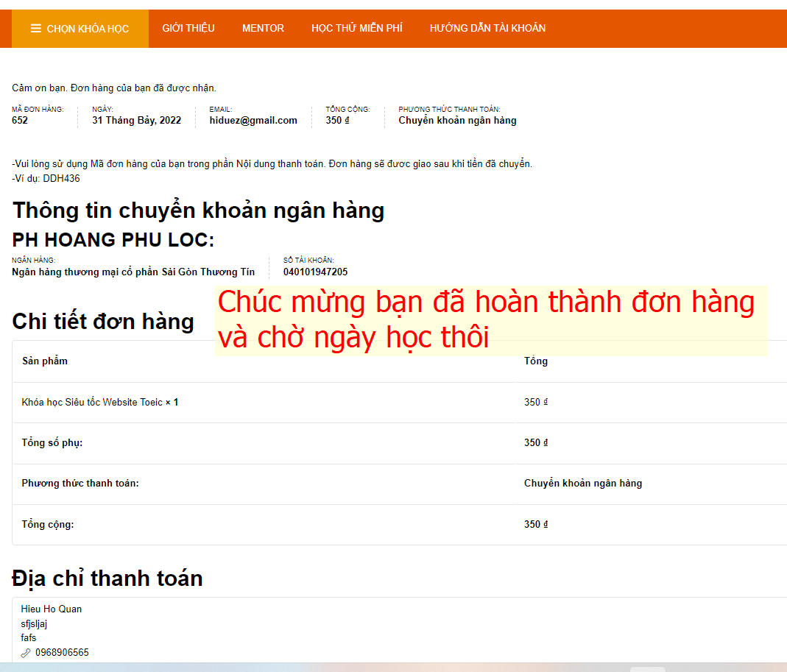
Task: Click the Chi tiết đơn hàng heading
Action: point(103,321)
